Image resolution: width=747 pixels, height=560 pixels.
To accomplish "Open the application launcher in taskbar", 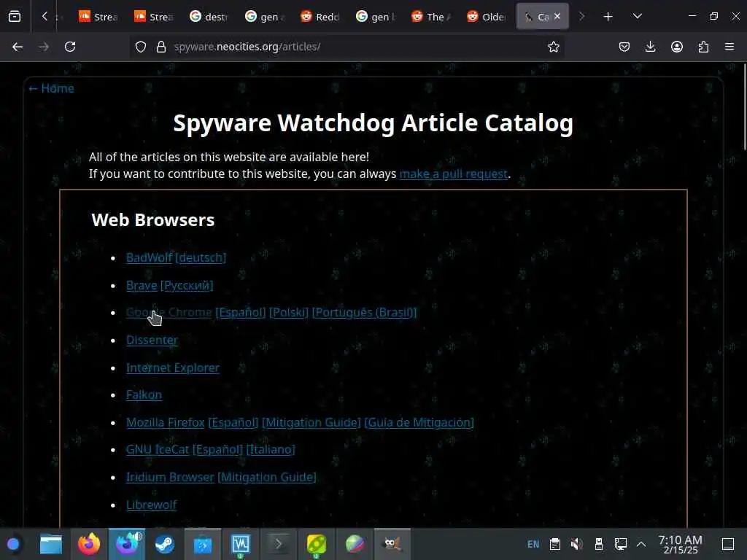I will [x=13, y=544].
